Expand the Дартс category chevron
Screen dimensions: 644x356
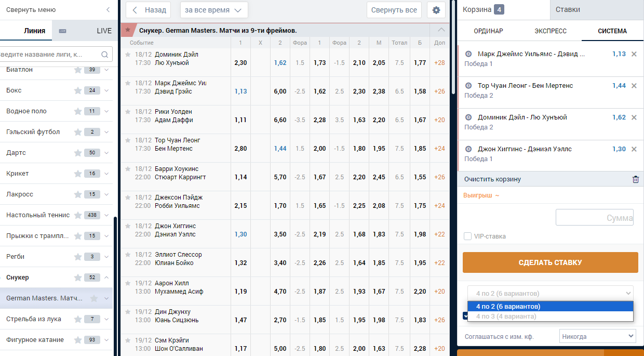[x=106, y=153]
